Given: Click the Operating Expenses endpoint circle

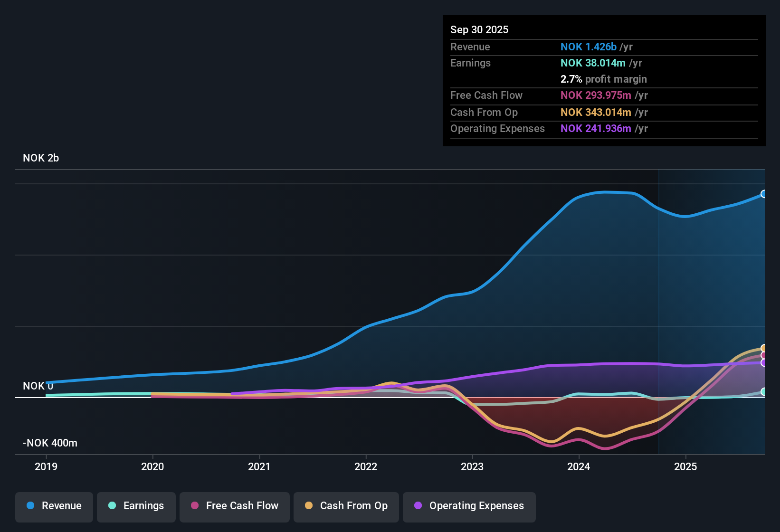Looking at the screenshot, I should [763, 363].
